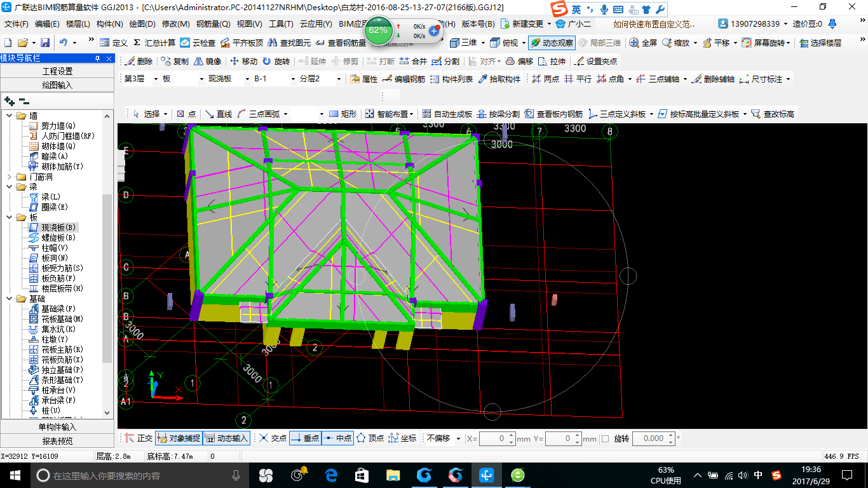This screenshot has width=868, height=488.
Task: Click the 汇总计算 (summary calculate) toolbar icon
Action: coord(154,43)
